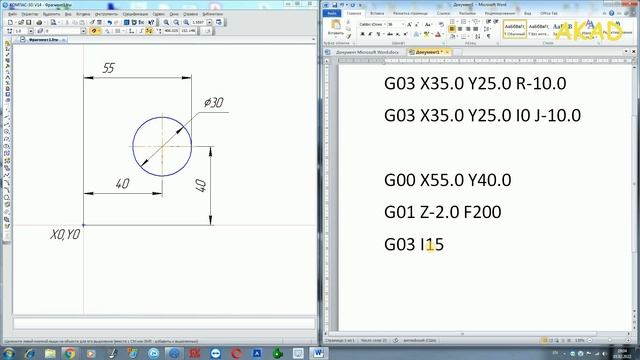Open the KOMPAS zoom scale dropdown arrow
This screenshot has width=640, height=360.
pyautogui.click(x=209, y=22)
